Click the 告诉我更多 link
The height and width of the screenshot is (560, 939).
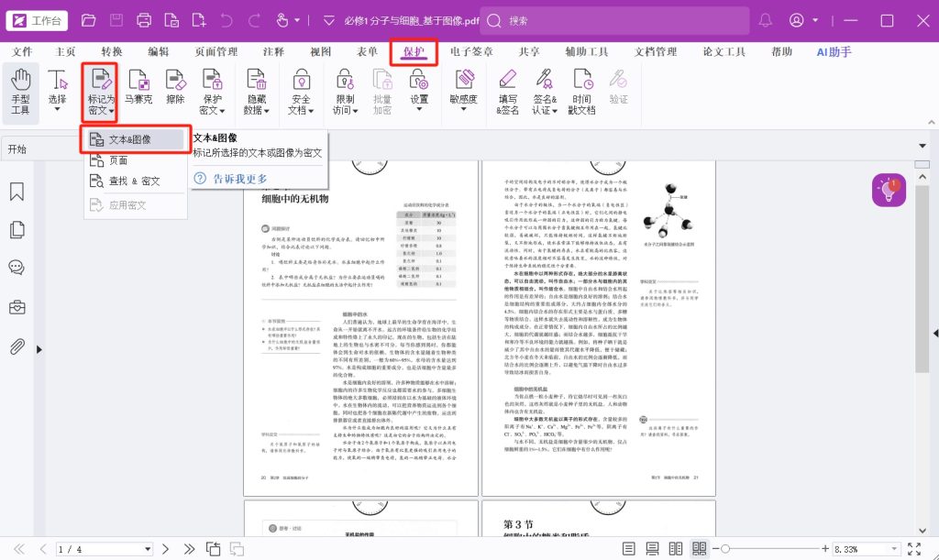tap(240, 179)
